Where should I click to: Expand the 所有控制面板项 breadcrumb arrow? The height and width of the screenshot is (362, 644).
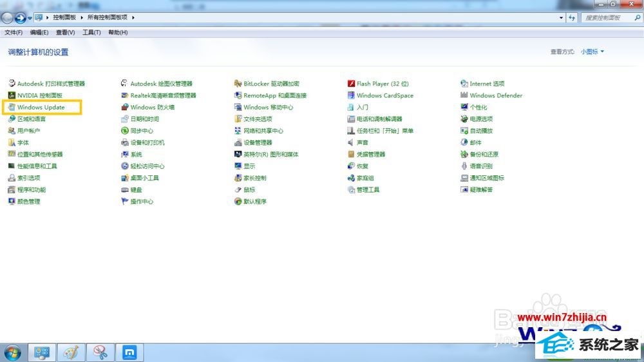click(x=133, y=17)
